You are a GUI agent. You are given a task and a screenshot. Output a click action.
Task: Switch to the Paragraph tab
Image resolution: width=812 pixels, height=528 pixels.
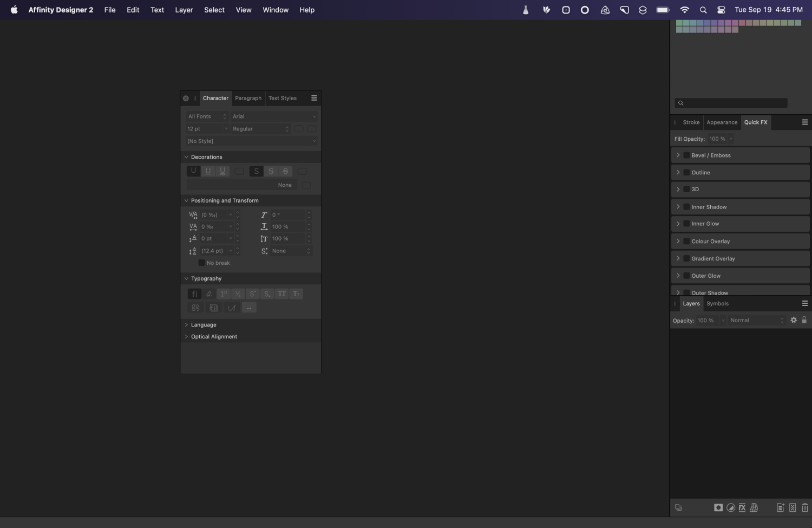[248, 98]
